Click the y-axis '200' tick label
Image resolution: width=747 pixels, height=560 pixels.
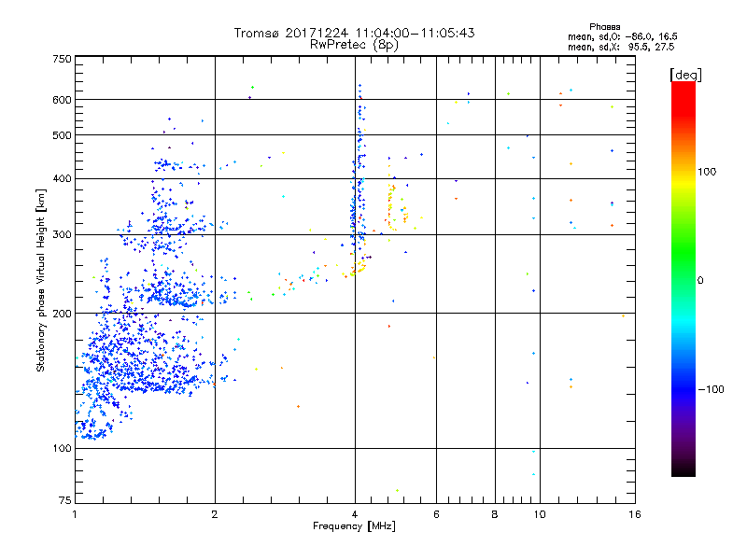point(62,314)
